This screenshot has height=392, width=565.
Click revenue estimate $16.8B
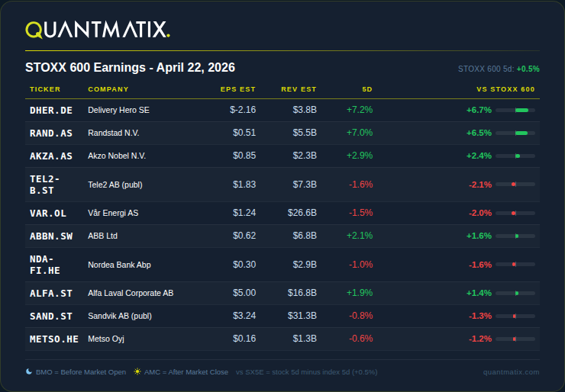tap(302, 293)
